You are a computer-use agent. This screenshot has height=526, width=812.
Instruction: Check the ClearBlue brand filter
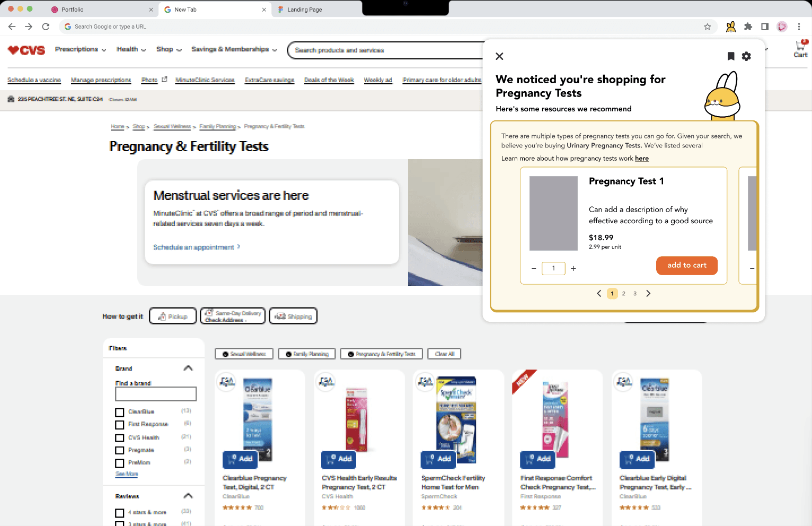tap(120, 412)
